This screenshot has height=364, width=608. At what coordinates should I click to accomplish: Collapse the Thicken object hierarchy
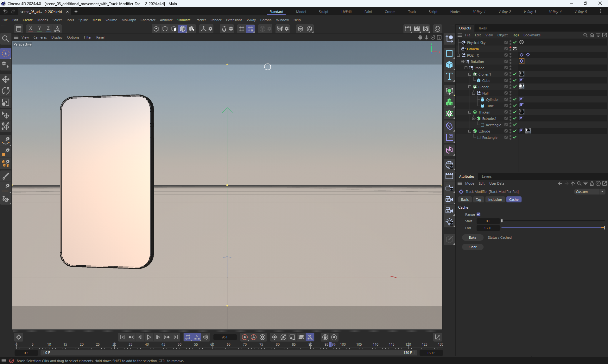click(x=470, y=112)
